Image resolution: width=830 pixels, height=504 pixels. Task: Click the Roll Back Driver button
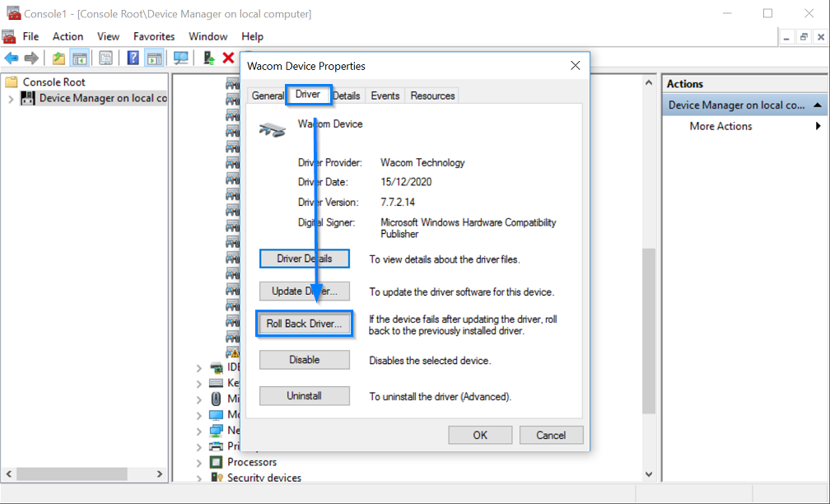pyautogui.click(x=305, y=324)
